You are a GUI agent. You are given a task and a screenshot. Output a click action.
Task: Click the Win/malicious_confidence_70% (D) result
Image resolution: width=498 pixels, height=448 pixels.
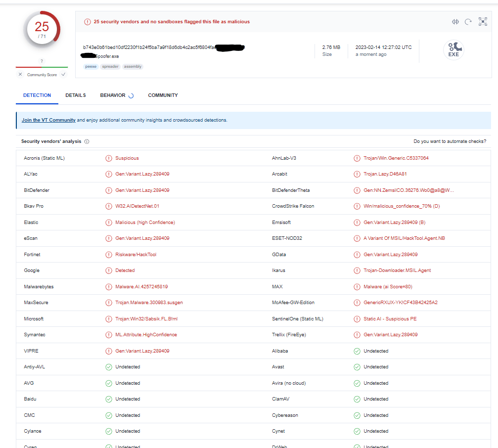402,206
